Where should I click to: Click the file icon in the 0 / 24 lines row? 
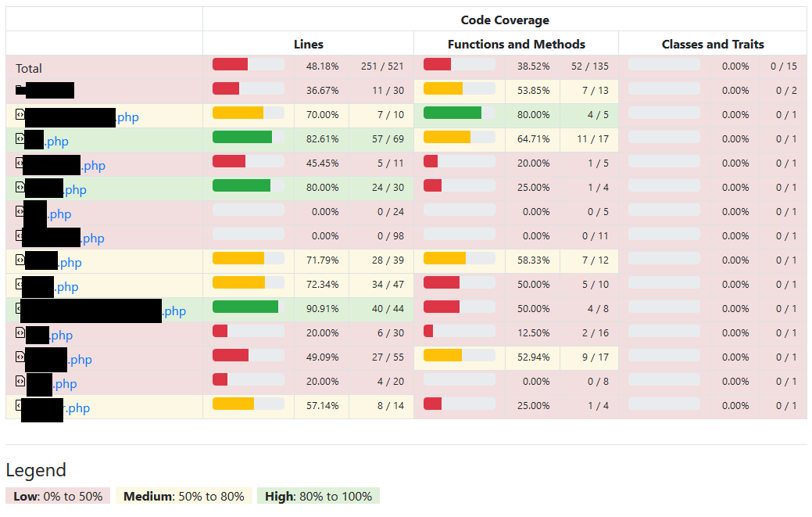[x=20, y=211]
